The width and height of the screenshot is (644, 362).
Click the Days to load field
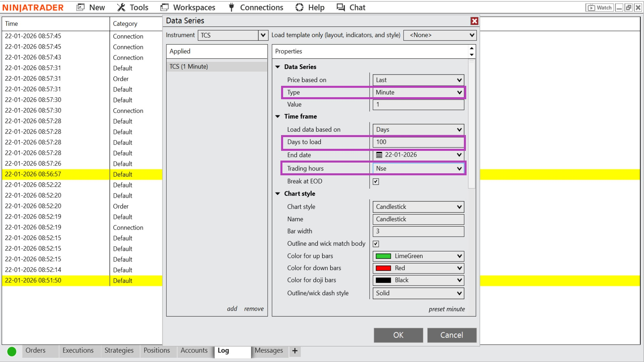pos(418,142)
